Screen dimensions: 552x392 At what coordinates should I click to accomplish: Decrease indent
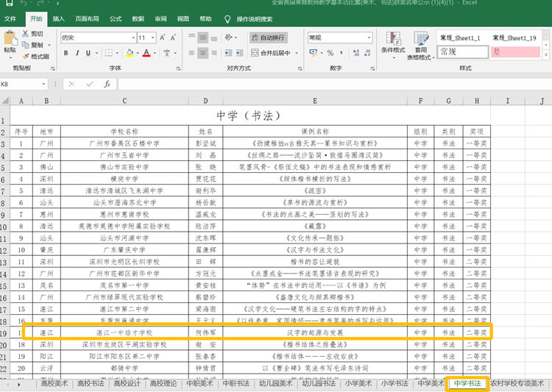(228, 53)
